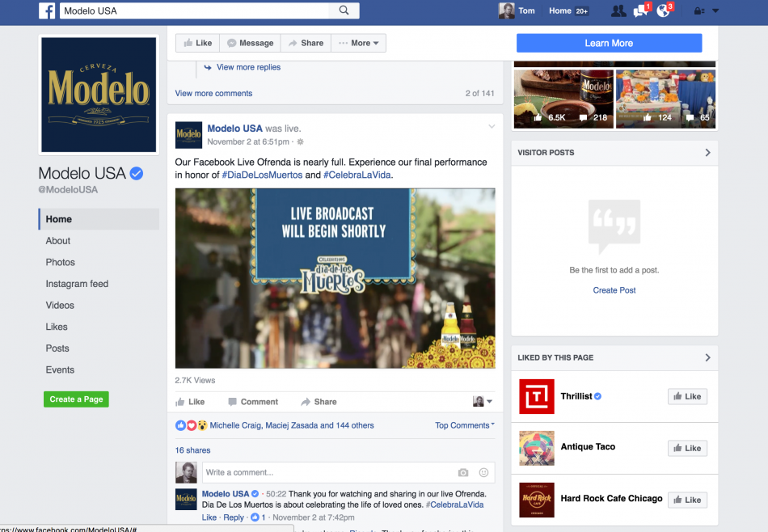Open the friend requests icon
The width and height of the screenshot is (768, 532).
[x=618, y=11]
